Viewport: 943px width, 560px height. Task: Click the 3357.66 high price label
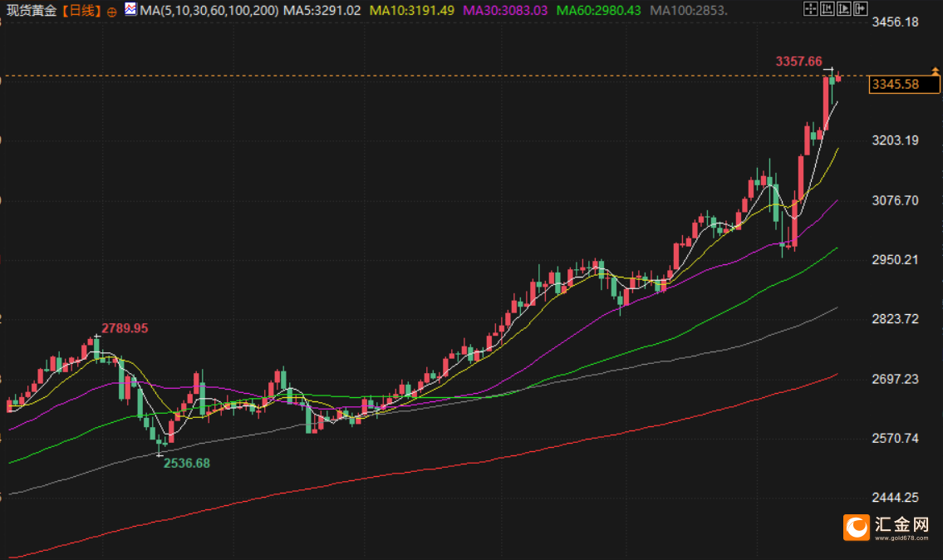coord(798,61)
